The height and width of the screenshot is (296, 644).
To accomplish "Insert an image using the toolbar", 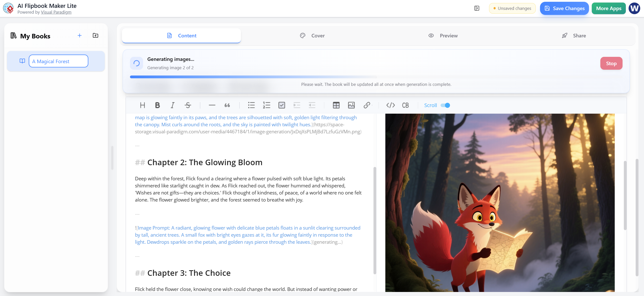I will (351, 105).
